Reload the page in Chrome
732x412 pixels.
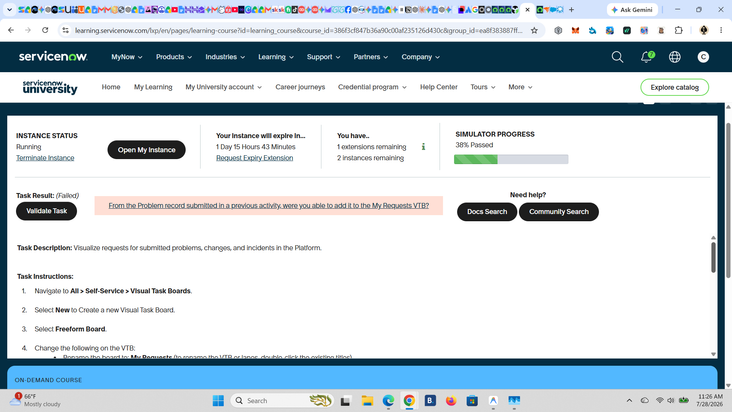(45, 30)
